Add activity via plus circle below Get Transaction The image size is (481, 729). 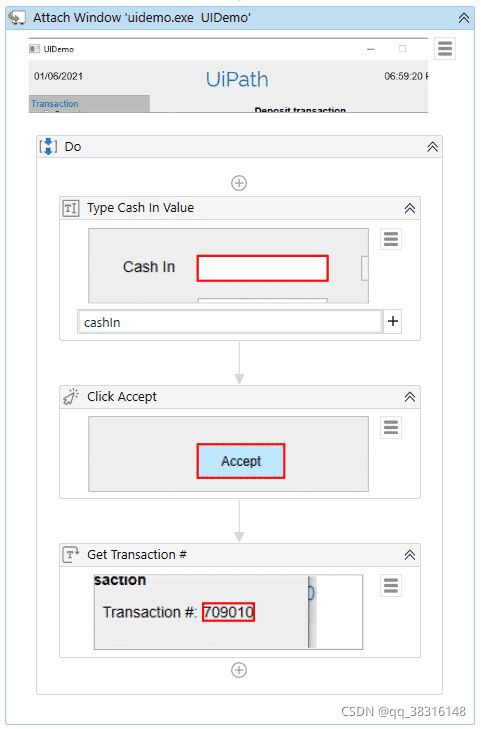pos(239,670)
